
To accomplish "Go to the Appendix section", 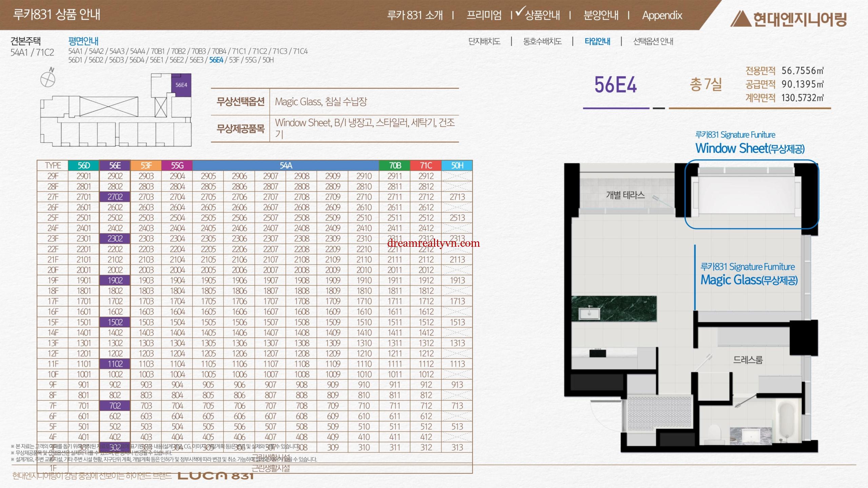I will coord(662,15).
